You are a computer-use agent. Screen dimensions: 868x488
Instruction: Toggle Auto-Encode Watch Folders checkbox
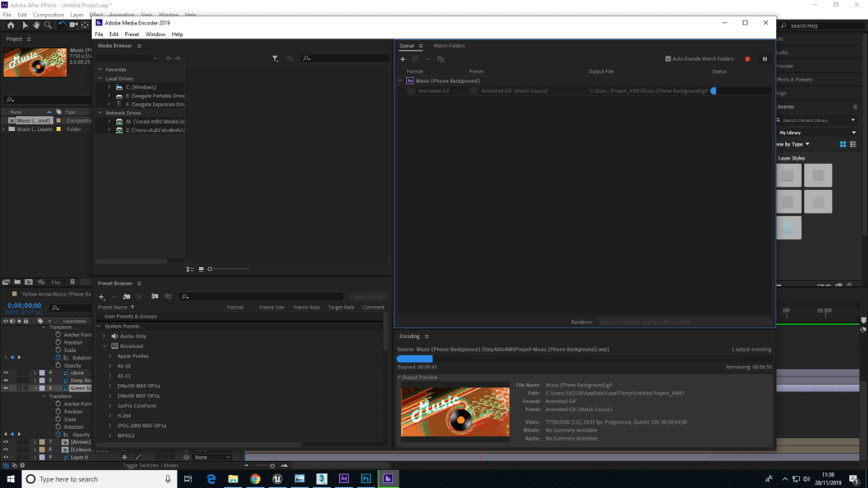click(x=668, y=59)
